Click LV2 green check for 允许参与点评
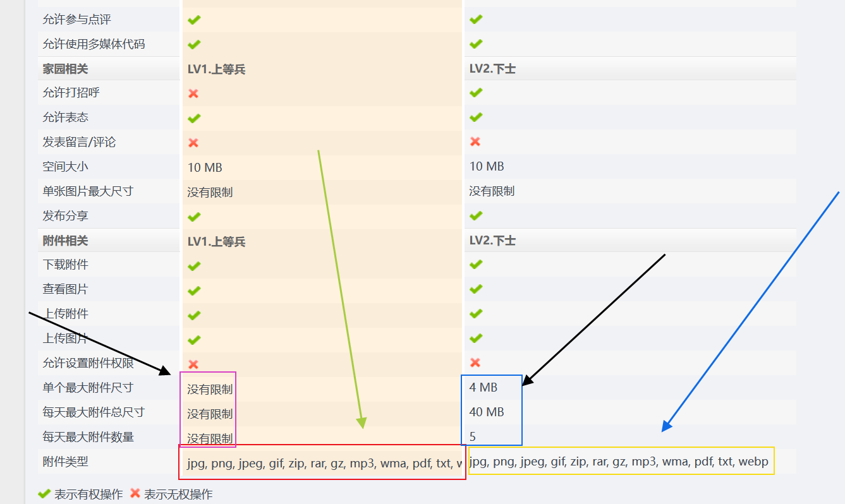 point(476,20)
